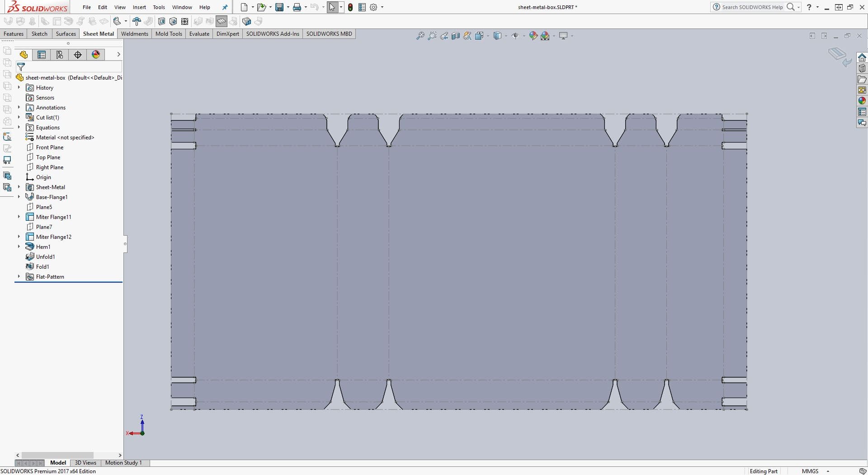Click the Open file icon

261,7
